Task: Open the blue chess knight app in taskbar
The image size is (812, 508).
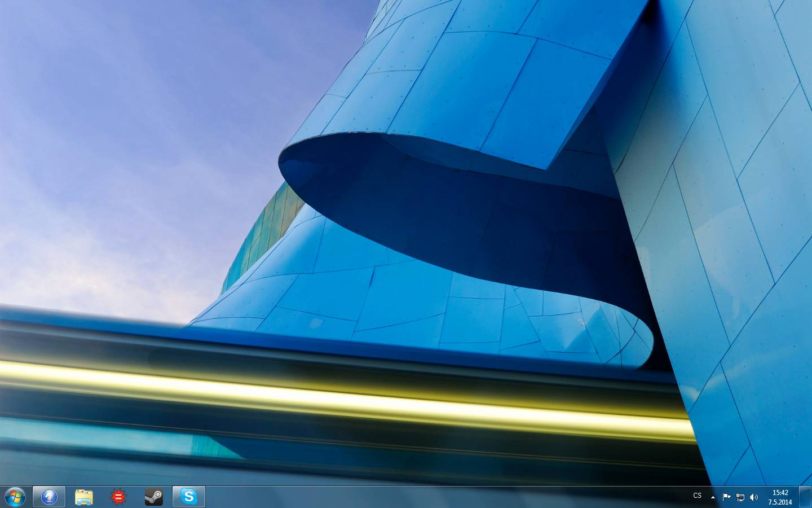Action: (x=49, y=497)
